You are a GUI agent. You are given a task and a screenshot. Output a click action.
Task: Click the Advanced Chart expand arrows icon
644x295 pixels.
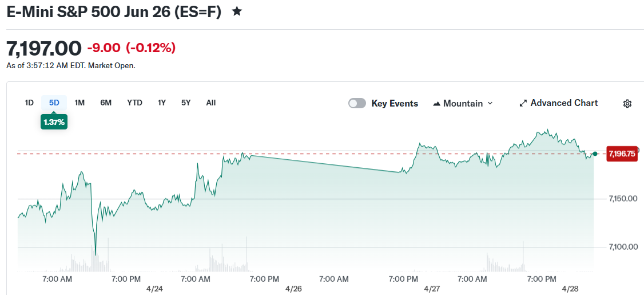(523, 103)
